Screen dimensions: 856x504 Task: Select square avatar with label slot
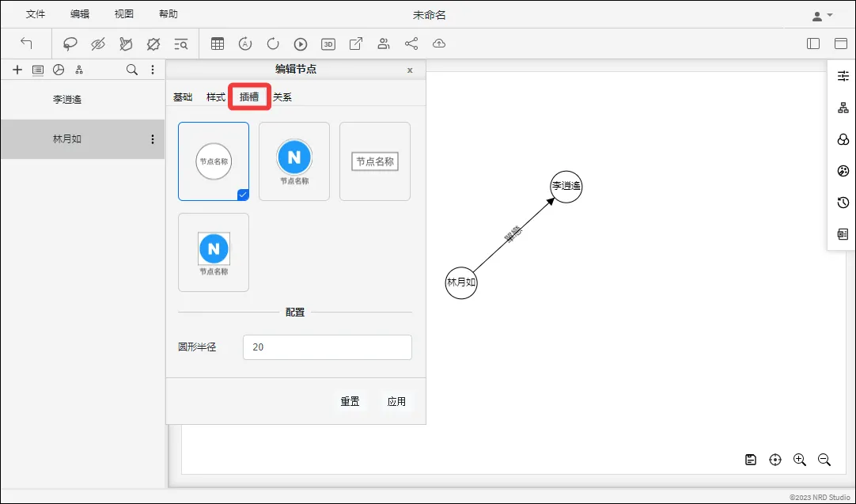pos(214,252)
